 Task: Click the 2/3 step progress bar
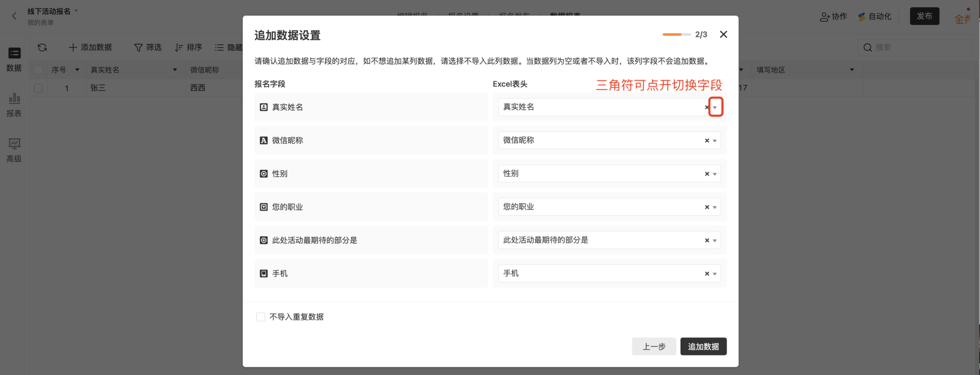pos(677,34)
